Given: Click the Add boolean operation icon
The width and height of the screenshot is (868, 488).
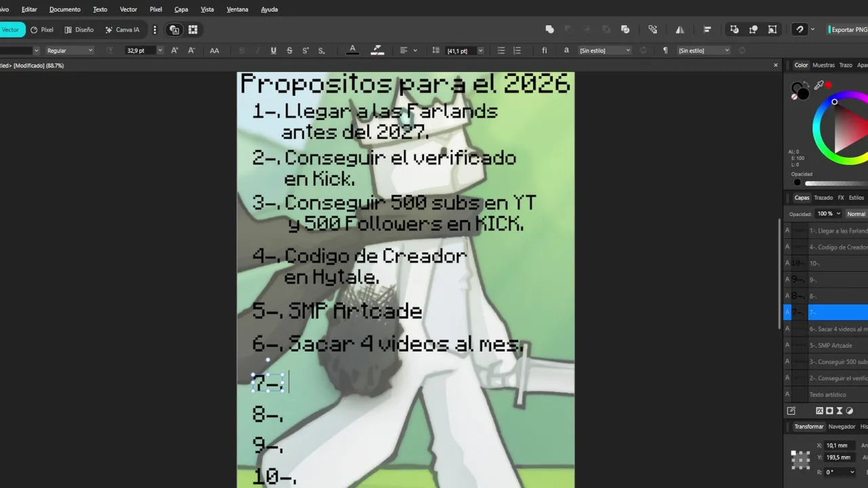Looking at the screenshot, I should [550, 30].
